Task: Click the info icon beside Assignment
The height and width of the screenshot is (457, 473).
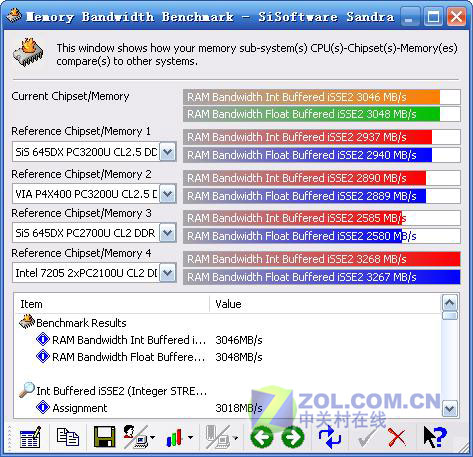Action: [43, 407]
